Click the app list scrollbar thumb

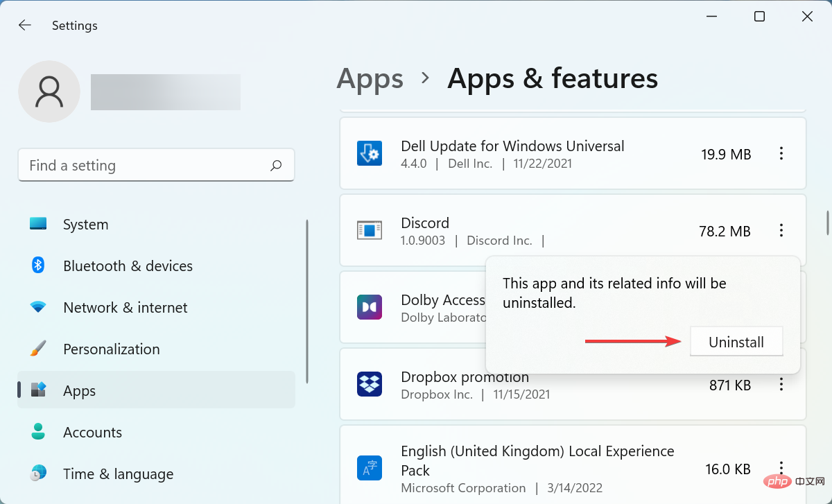(828, 223)
